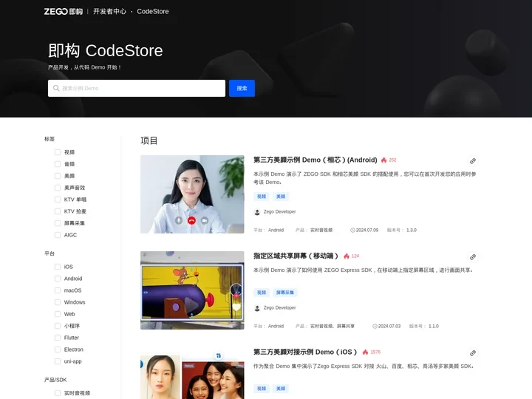The height and width of the screenshot is (399, 532).
Task: Click the 即构 CodeStore banner title
Action: tap(106, 50)
